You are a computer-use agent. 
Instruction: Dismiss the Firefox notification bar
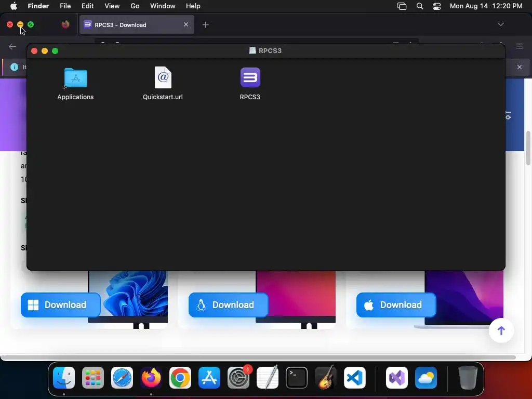(520, 67)
